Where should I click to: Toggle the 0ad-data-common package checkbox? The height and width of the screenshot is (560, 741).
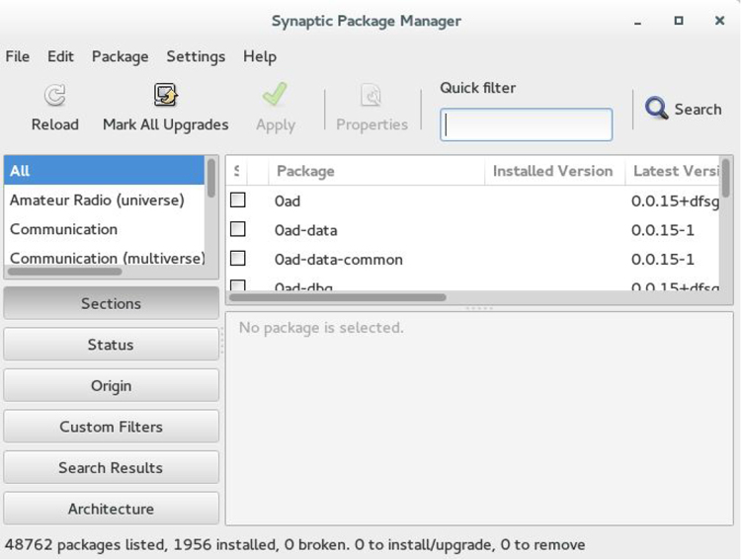238,259
